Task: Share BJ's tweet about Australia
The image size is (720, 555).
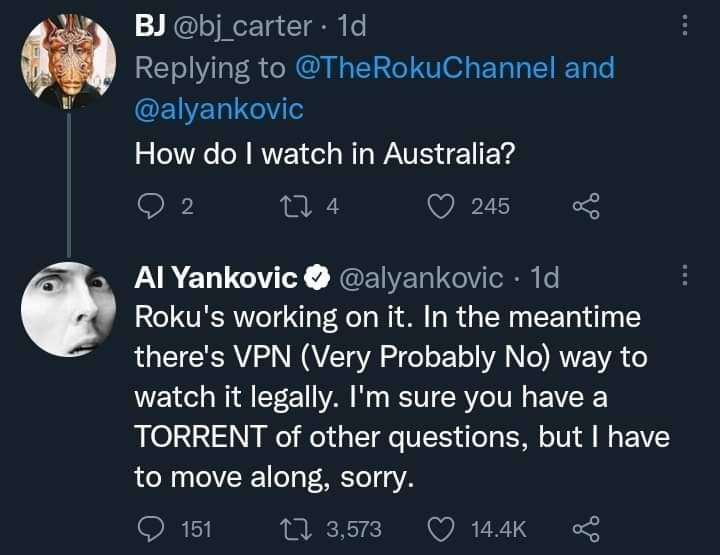Action: tap(584, 206)
